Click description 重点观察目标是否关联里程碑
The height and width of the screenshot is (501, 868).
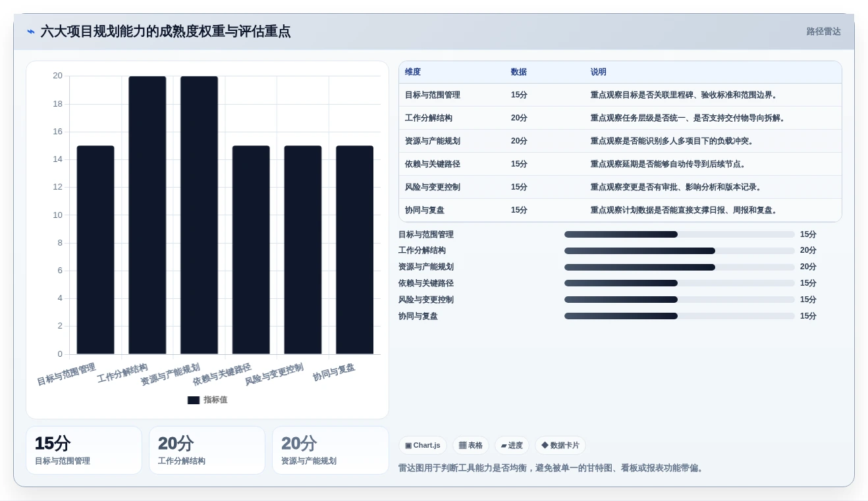tap(686, 95)
